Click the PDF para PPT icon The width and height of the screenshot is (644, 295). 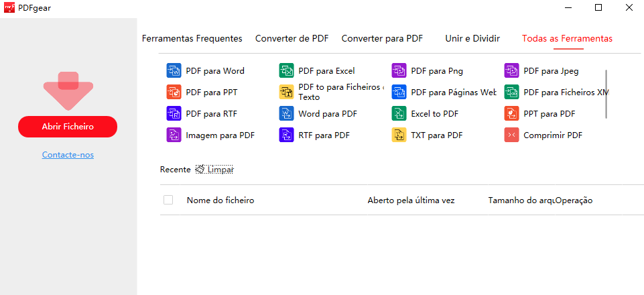click(174, 92)
